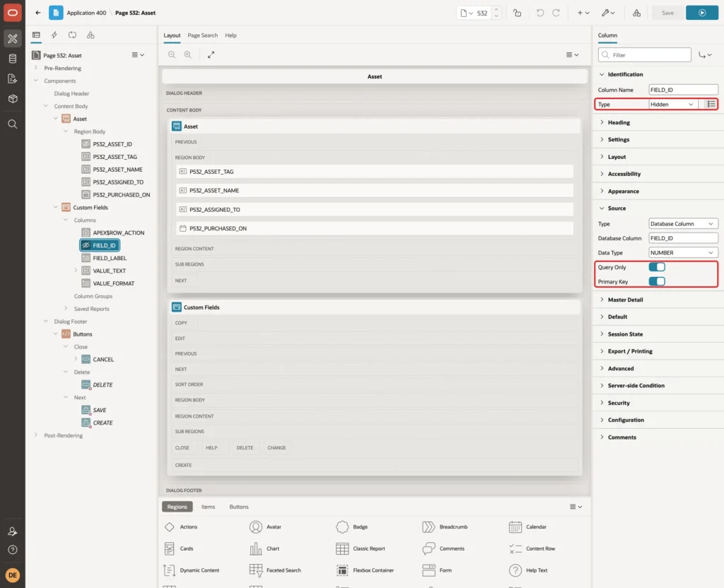
Task: Open the gallery options menu
Action: tap(576, 507)
